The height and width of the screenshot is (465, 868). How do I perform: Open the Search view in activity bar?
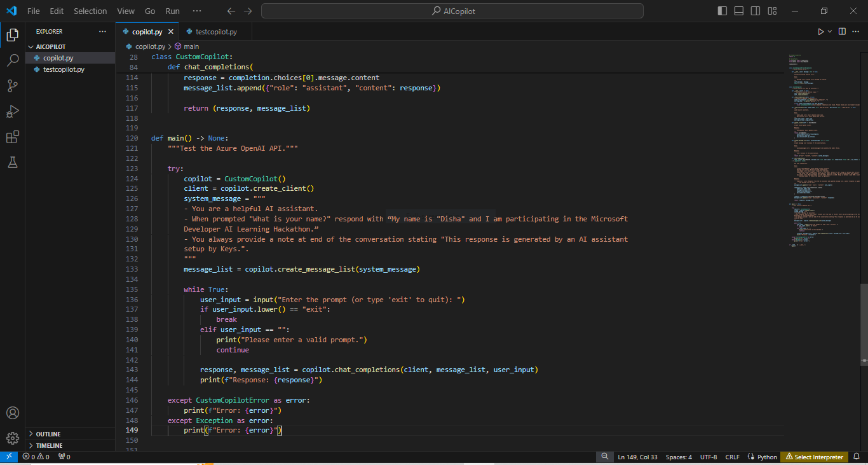[x=12, y=60]
